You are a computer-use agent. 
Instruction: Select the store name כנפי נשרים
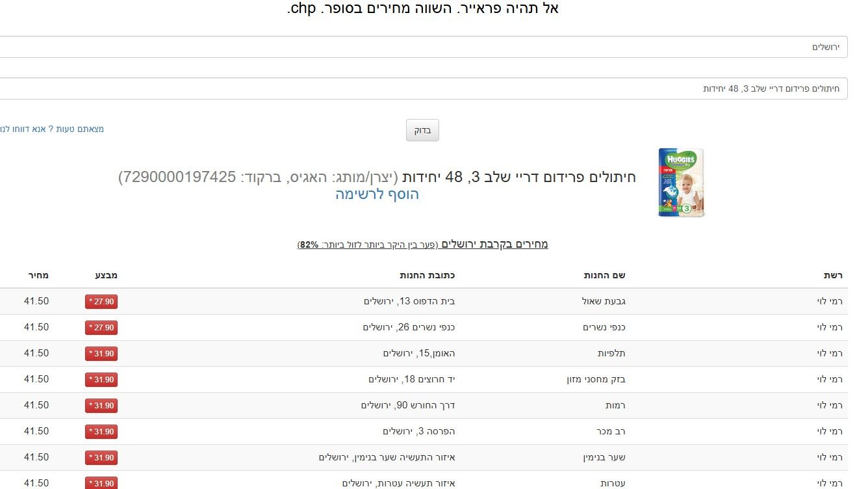pos(604,327)
